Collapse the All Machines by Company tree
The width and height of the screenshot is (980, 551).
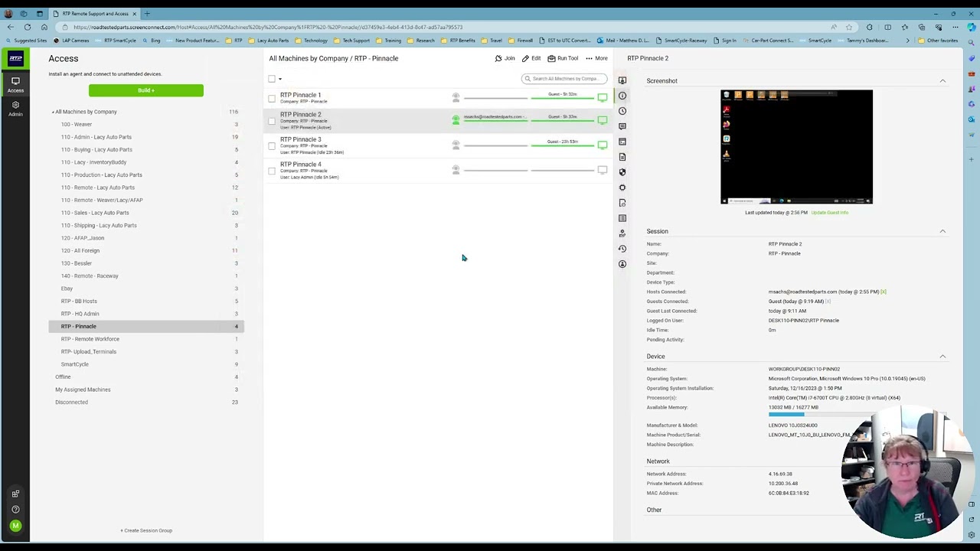coord(53,112)
